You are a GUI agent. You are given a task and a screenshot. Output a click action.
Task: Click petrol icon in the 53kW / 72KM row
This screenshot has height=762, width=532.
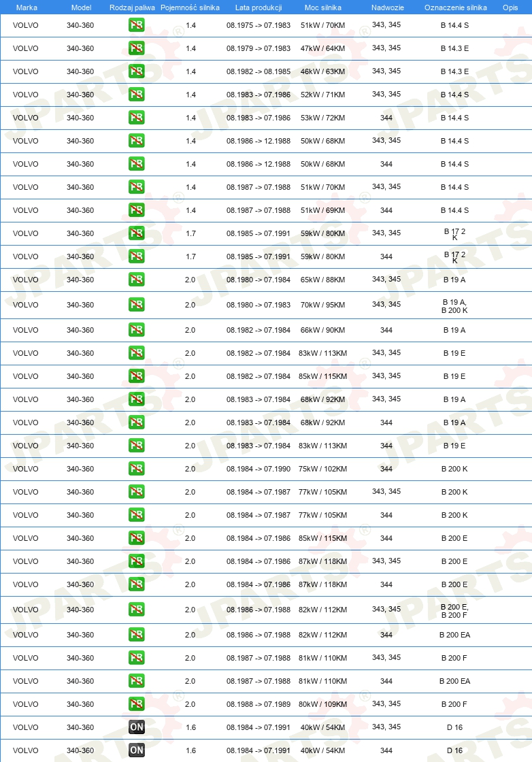pyautogui.click(x=137, y=118)
